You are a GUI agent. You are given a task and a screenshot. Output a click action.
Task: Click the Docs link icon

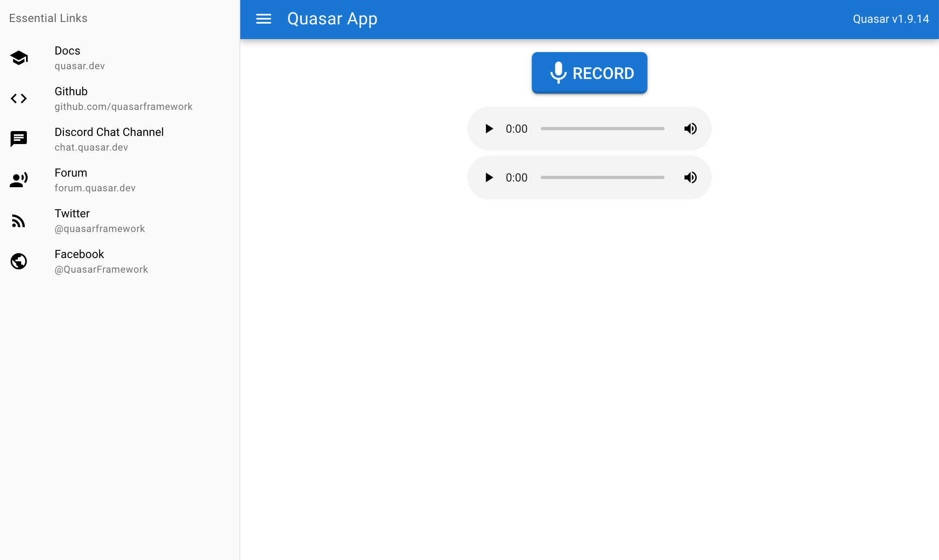pyautogui.click(x=19, y=57)
